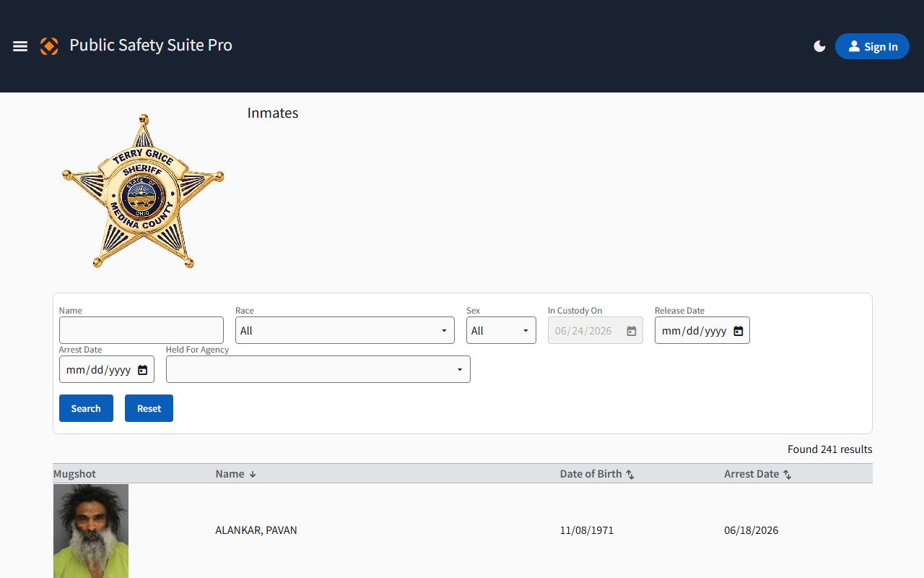Viewport: 924px width, 578px height.
Task: Focus the Name search field
Action: point(141,330)
